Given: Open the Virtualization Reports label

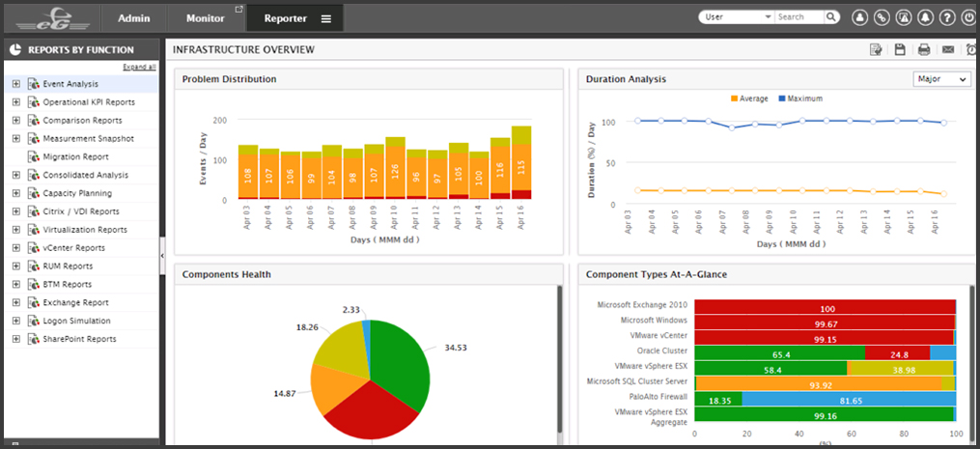Looking at the screenshot, I should click(x=85, y=230).
